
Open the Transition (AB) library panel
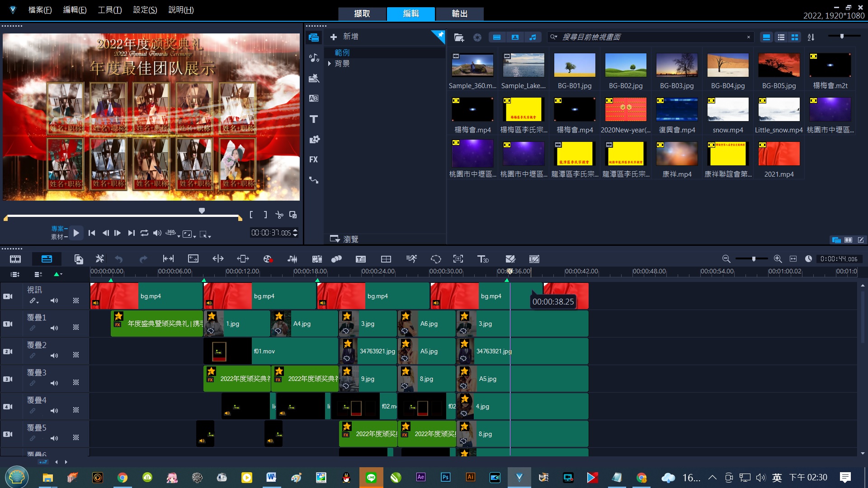pyautogui.click(x=314, y=98)
